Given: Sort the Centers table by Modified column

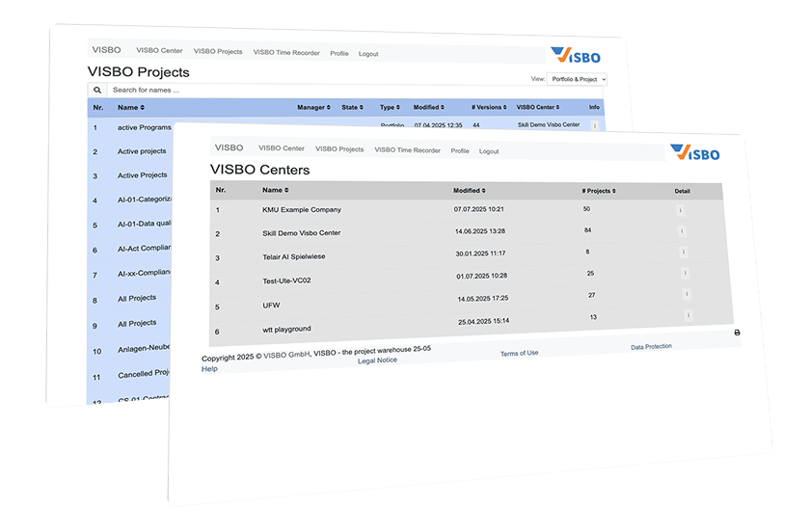Looking at the screenshot, I should 469,191.
